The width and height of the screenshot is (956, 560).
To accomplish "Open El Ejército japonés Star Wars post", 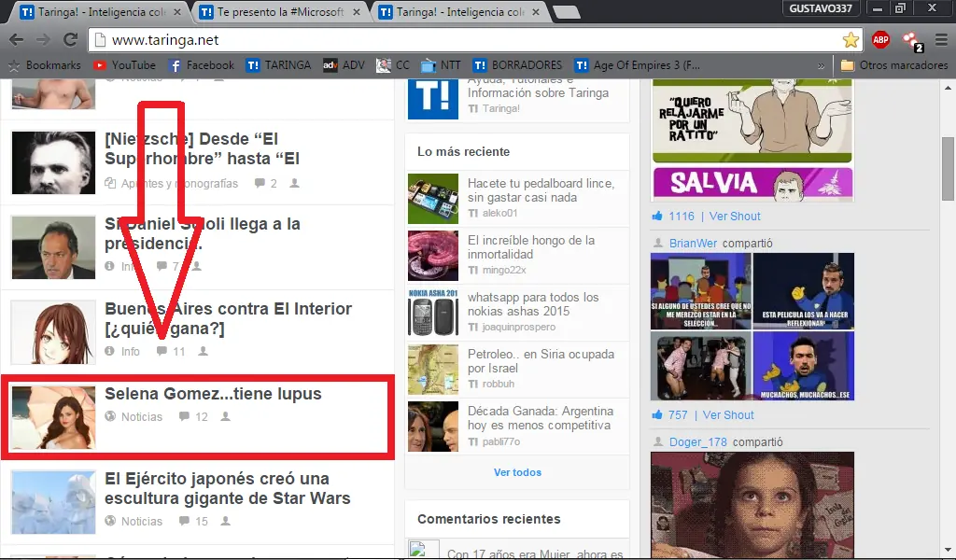I will coord(228,488).
